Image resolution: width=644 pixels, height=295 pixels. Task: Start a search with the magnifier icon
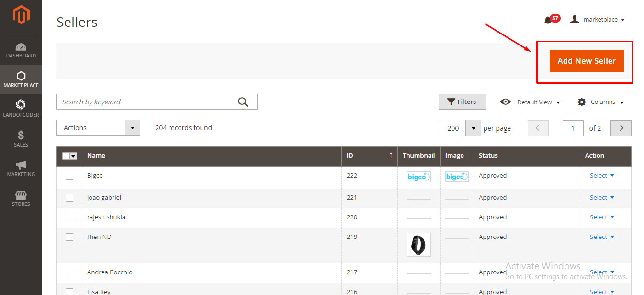[x=243, y=102]
